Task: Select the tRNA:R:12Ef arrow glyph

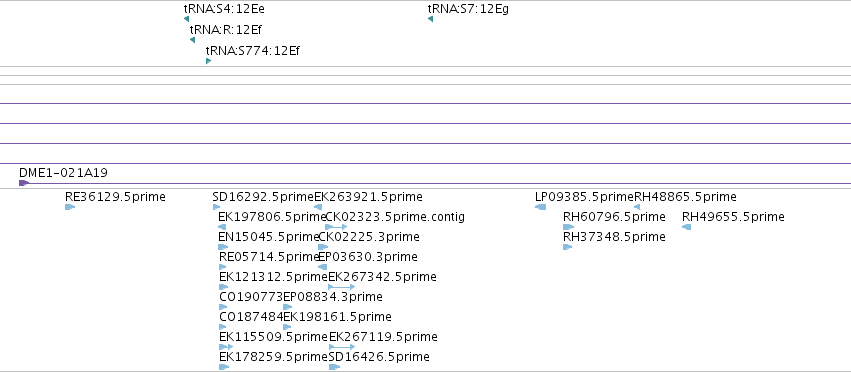Action: tap(192, 40)
